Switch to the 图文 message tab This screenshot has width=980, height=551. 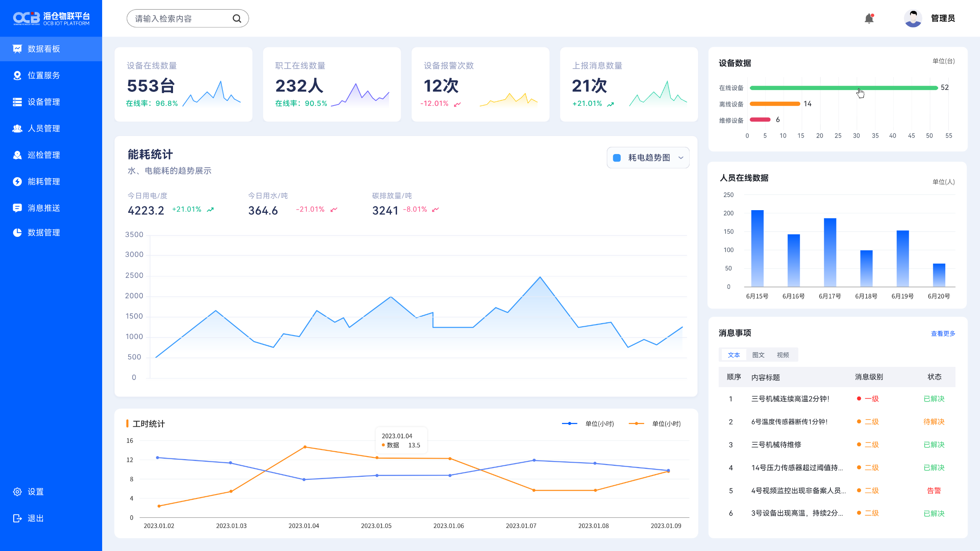point(758,355)
